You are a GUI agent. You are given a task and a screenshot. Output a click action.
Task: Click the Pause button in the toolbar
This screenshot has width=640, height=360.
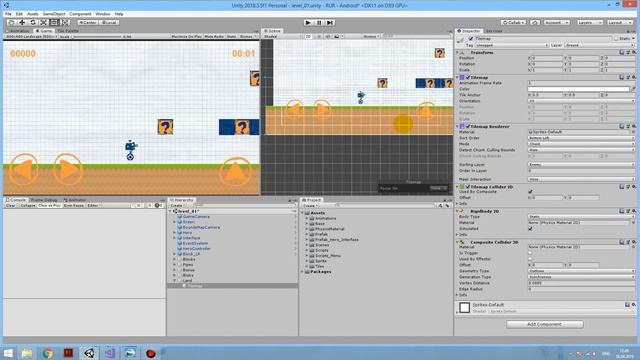[x=319, y=22]
